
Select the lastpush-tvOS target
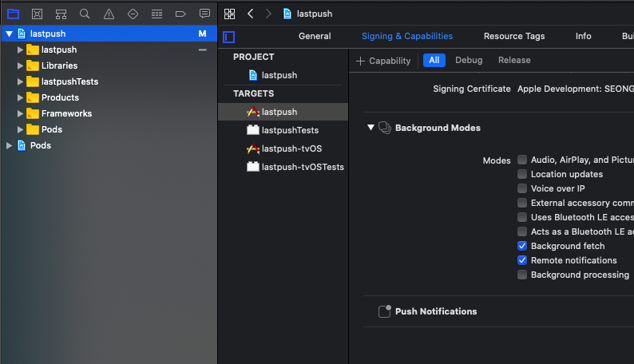pos(283,148)
